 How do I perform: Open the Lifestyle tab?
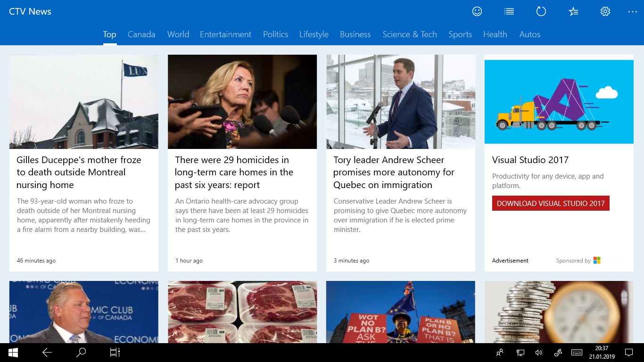[314, 34]
